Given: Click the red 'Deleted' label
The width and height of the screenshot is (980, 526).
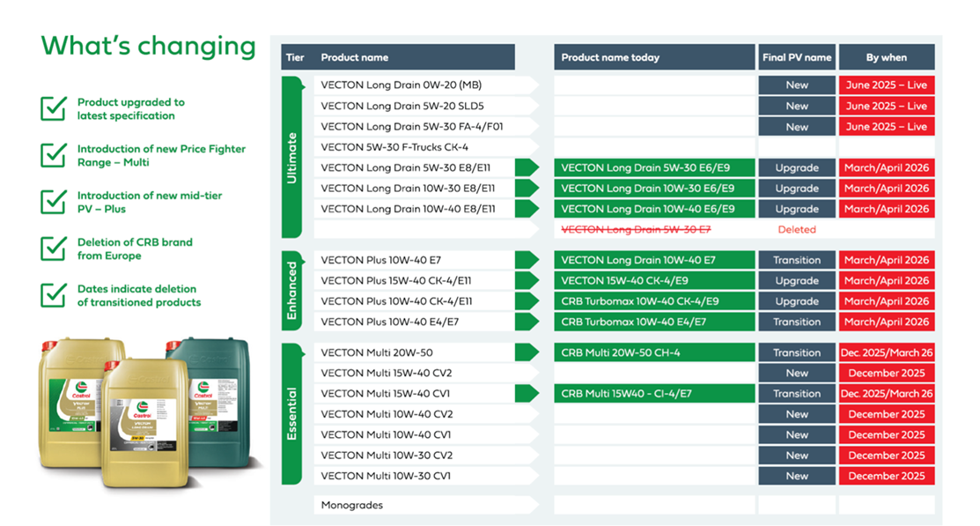Looking at the screenshot, I should [797, 230].
